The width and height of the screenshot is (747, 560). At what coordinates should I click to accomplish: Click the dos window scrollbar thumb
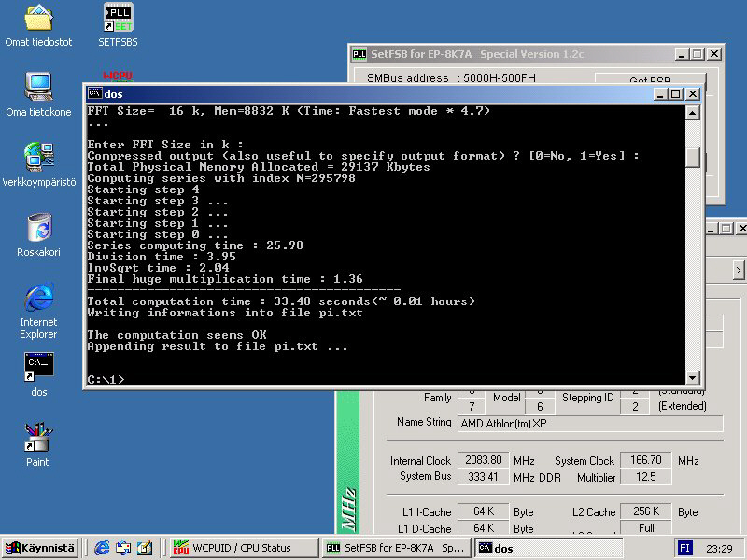point(692,157)
